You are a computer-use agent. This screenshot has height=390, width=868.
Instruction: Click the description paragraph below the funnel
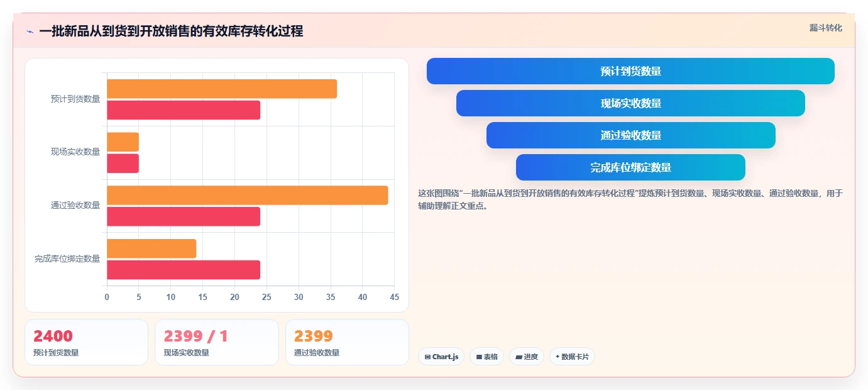pyautogui.click(x=630, y=199)
